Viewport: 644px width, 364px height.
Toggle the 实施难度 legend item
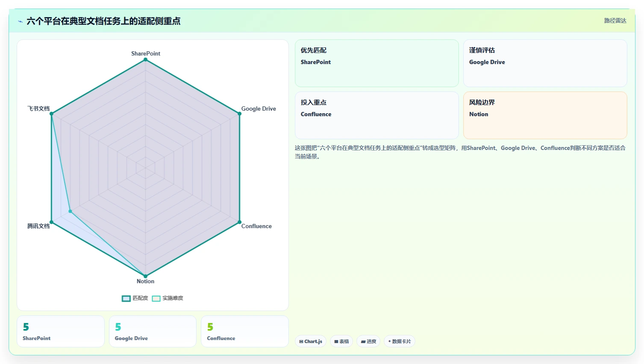coord(168,298)
